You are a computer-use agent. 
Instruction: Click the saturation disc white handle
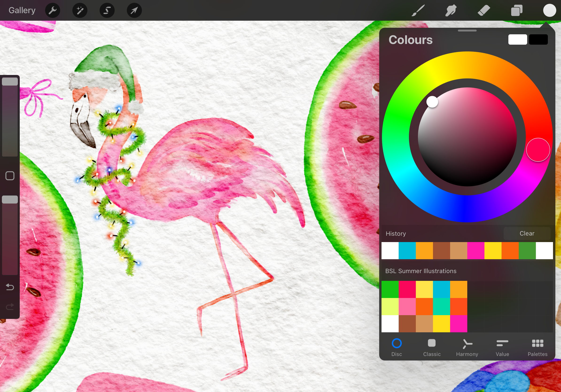coord(432,102)
